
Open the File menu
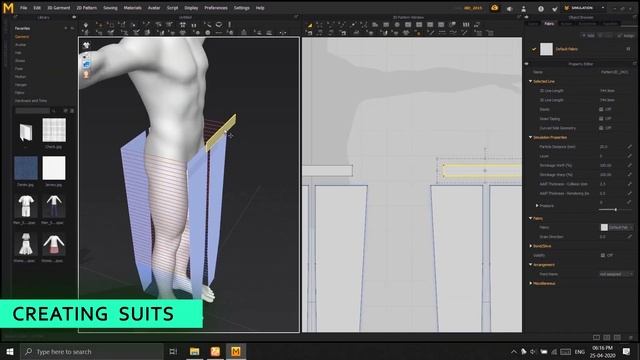coord(24,8)
